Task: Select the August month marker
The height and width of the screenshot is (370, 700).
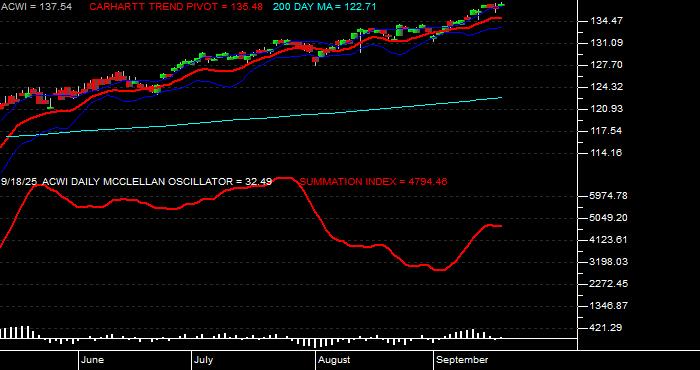Action: pyautogui.click(x=334, y=360)
